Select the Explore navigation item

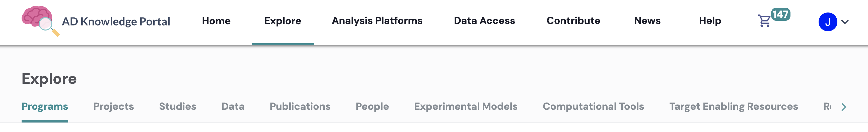tap(282, 21)
